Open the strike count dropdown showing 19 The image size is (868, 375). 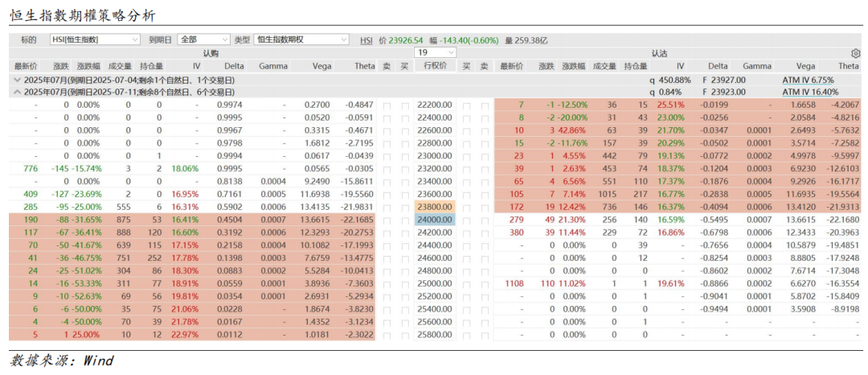click(x=435, y=52)
